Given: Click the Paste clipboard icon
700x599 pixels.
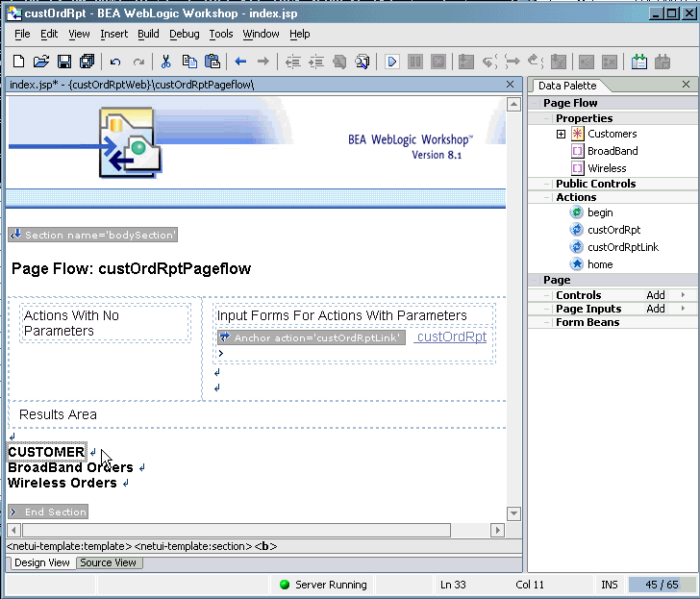Looking at the screenshot, I should [x=212, y=62].
